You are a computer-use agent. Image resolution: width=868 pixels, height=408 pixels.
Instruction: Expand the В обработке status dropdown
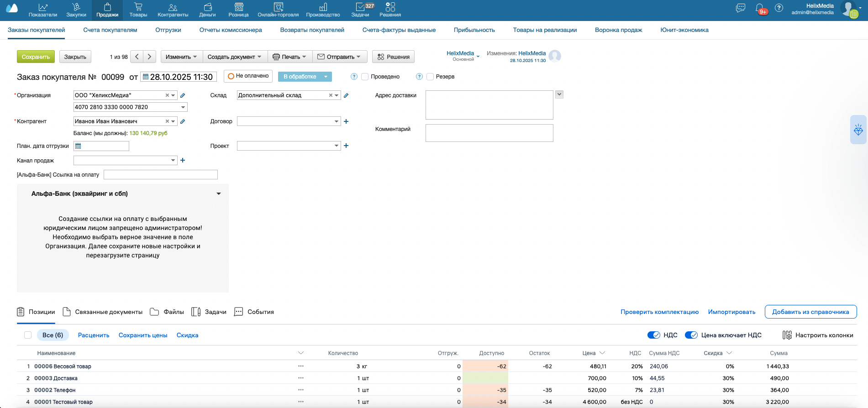tap(326, 77)
